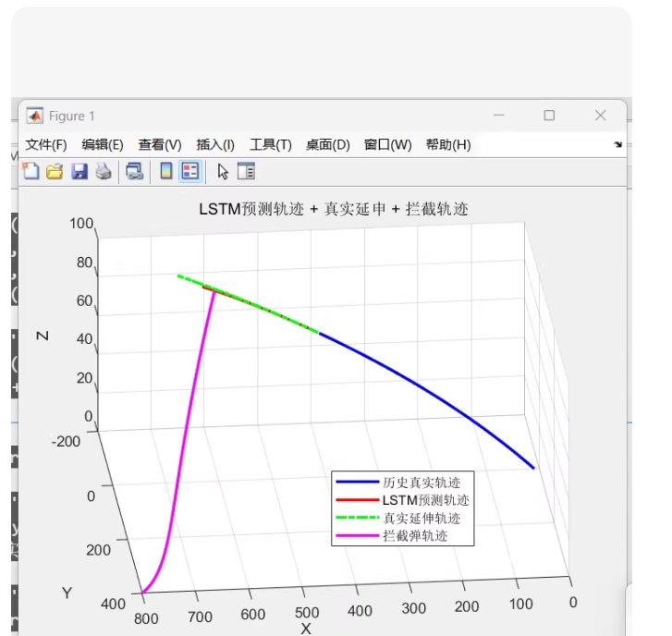Select legend entry 真实延伸轨迹
Image resolution: width=672 pixels, height=636 pixels.
(422, 519)
